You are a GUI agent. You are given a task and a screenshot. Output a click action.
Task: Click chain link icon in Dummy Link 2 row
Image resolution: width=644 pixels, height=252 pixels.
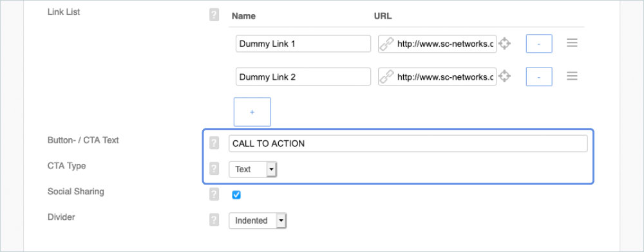coord(386,76)
